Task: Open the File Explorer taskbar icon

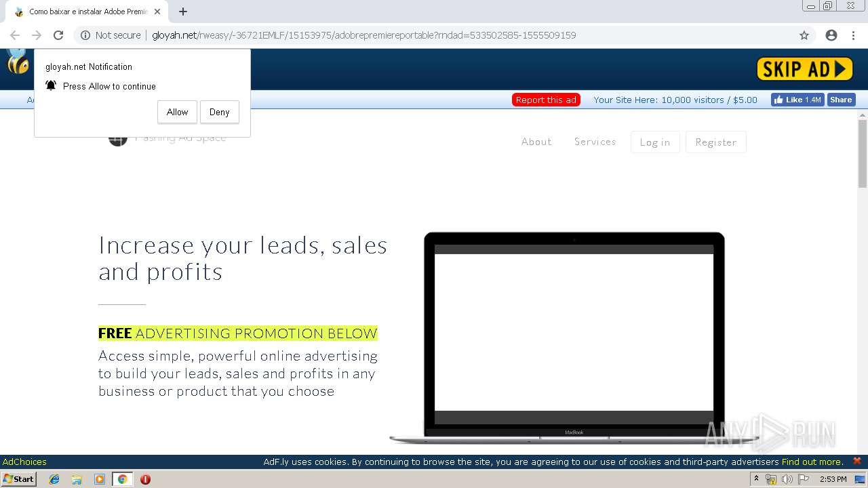Action: pyautogui.click(x=77, y=479)
